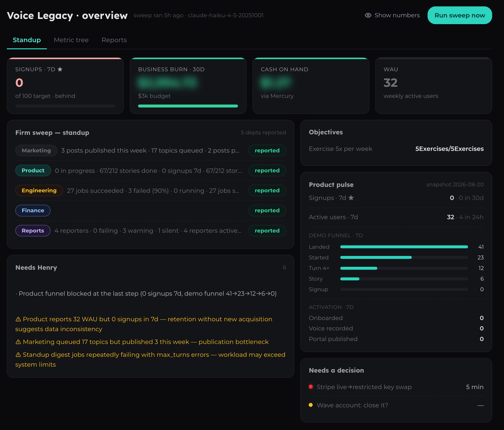Toggle the Show numbers eye icon

point(368,15)
